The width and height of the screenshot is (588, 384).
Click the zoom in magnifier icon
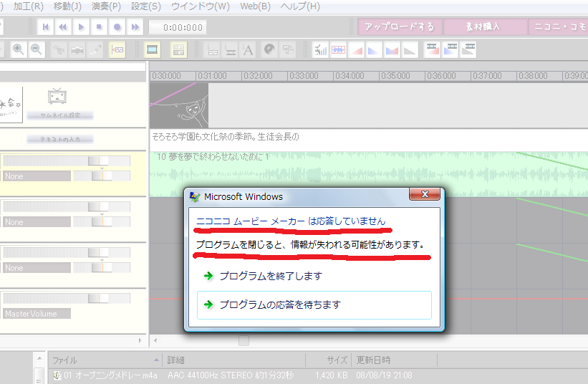tap(18, 49)
